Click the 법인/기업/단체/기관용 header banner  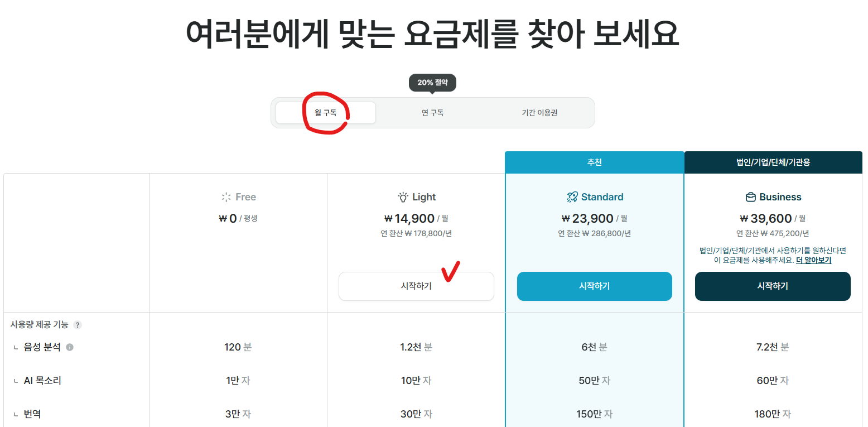point(773,162)
